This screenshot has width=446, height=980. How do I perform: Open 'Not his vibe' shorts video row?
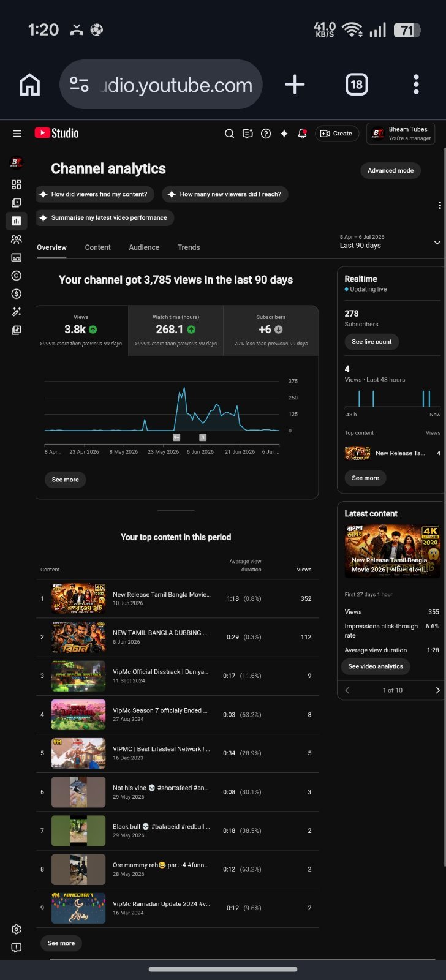pos(177,792)
